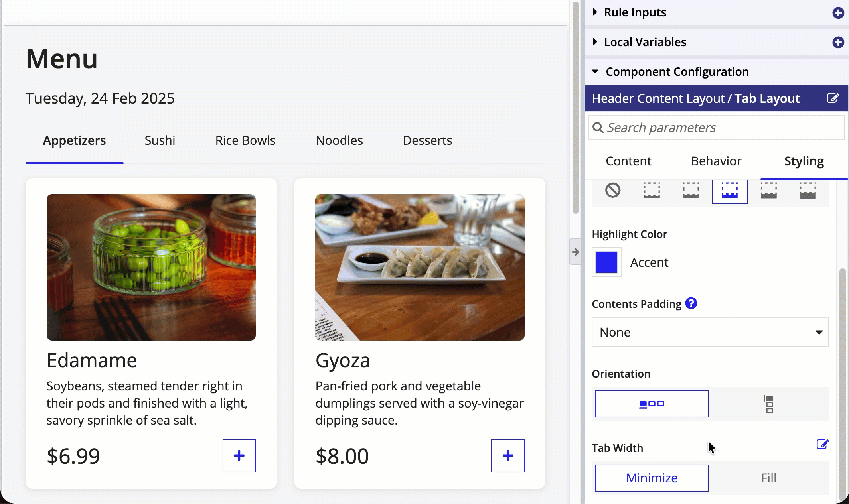Viewport: 849px width, 504px height.
Task: Select the first dashed box bottom-border style
Action: click(652, 190)
